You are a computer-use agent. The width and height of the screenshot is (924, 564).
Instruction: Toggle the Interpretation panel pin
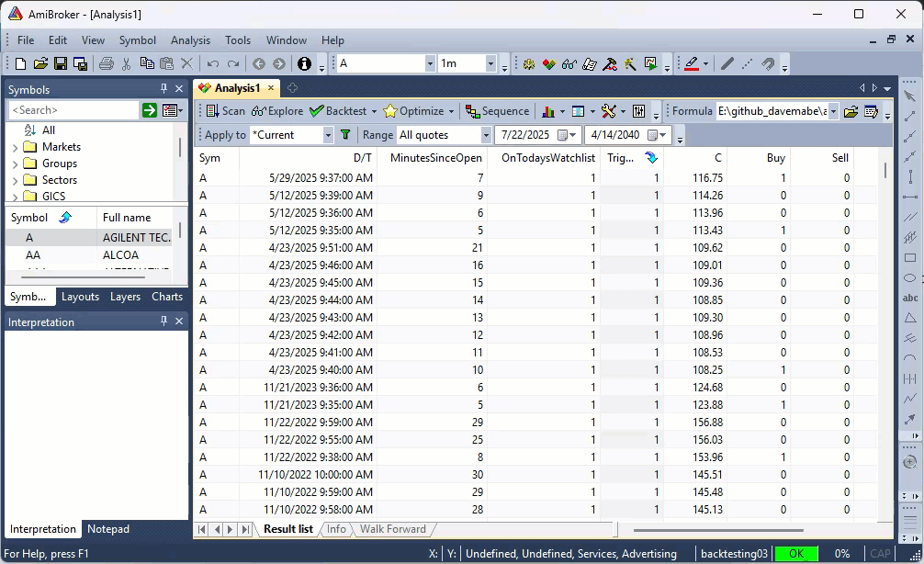pos(164,321)
